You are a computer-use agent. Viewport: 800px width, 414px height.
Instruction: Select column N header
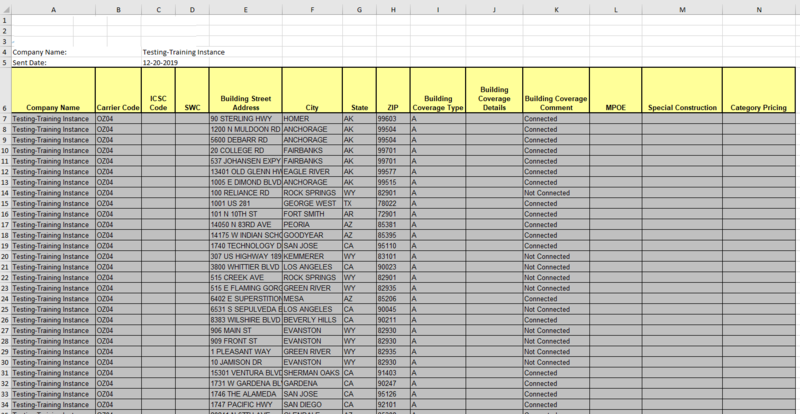[x=759, y=7]
